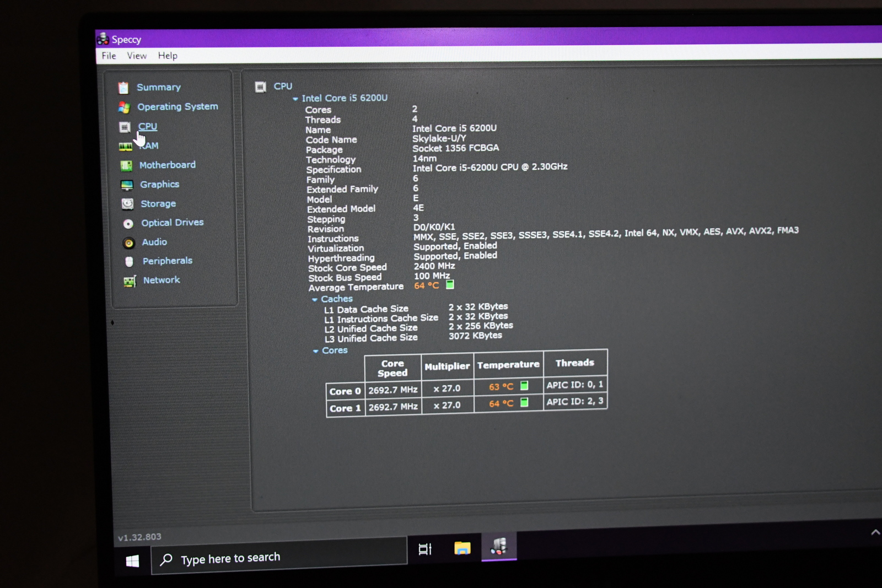Image resolution: width=882 pixels, height=588 pixels.
Task: Open the File menu
Action: [x=109, y=56]
